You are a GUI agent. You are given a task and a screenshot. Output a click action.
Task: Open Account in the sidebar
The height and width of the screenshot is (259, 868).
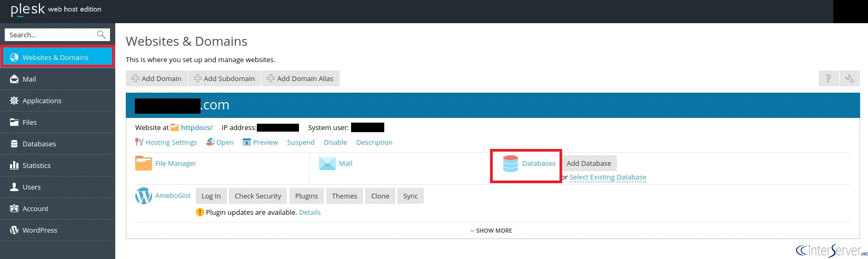[x=57, y=208]
